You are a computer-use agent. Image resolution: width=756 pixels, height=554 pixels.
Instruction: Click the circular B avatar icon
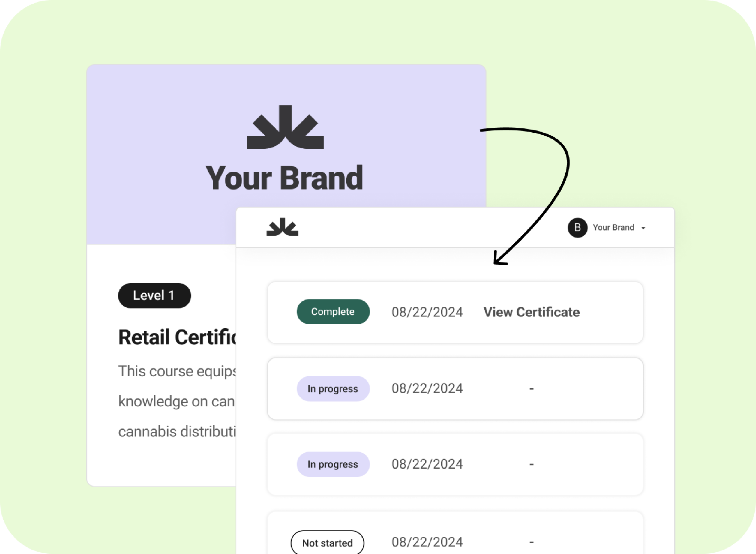(x=577, y=228)
